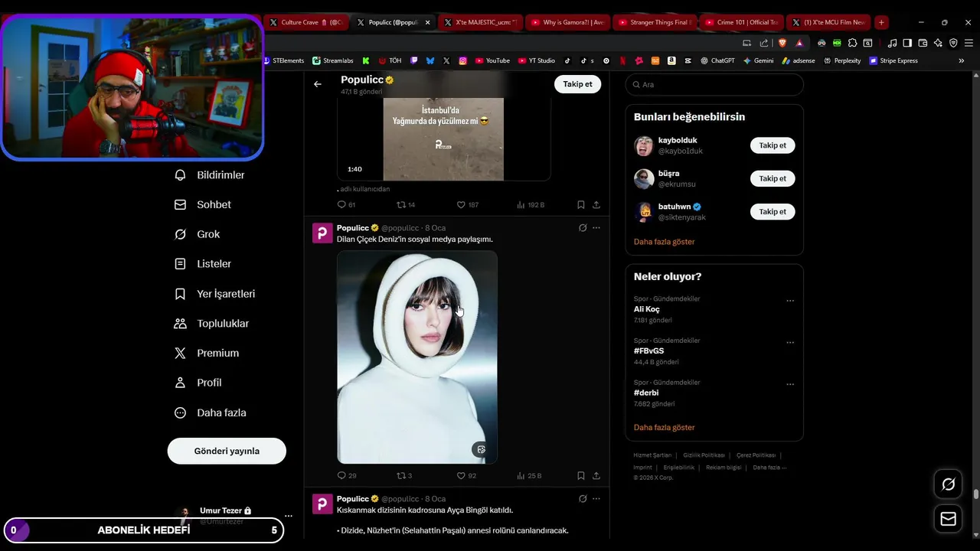Open the Grok icon on the Dilan Çiçek Deniz post

583,228
